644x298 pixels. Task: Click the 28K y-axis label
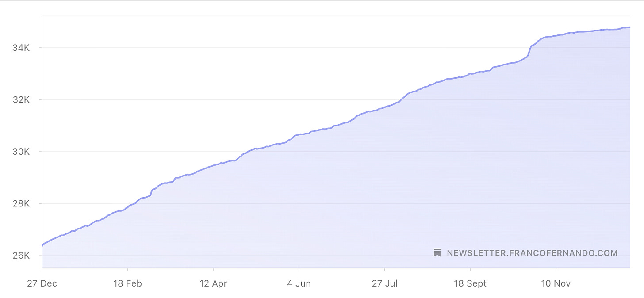click(x=21, y=204)
